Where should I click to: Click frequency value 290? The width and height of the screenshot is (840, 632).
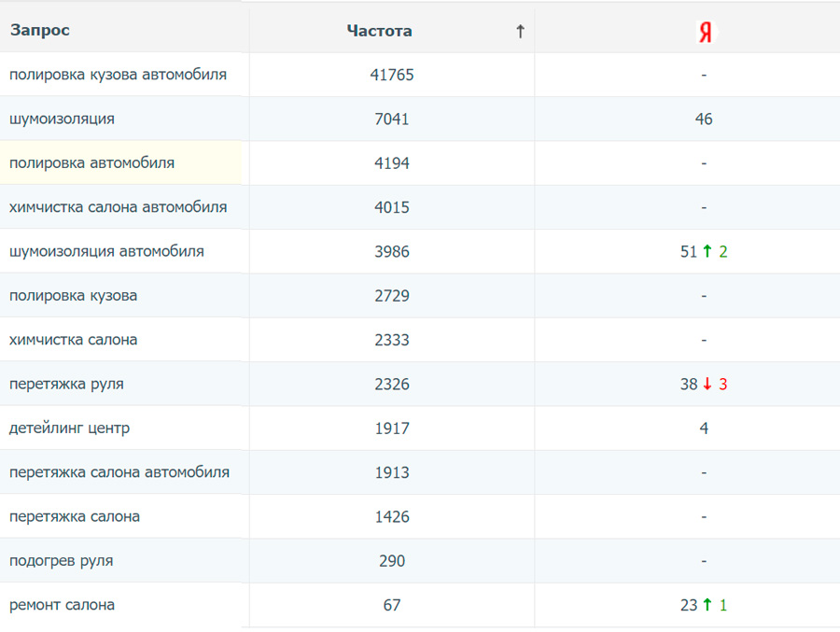[x=392, y=561]
